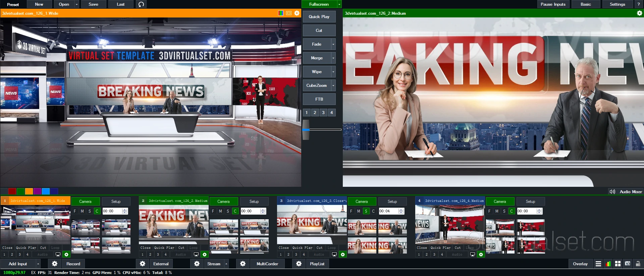Click Setup on input 4

(530, 202)
